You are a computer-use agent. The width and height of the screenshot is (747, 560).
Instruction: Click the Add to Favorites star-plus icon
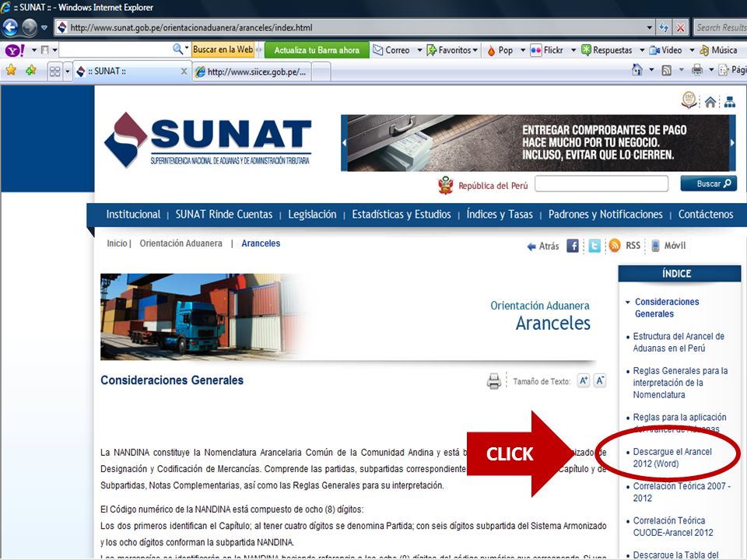31,71
